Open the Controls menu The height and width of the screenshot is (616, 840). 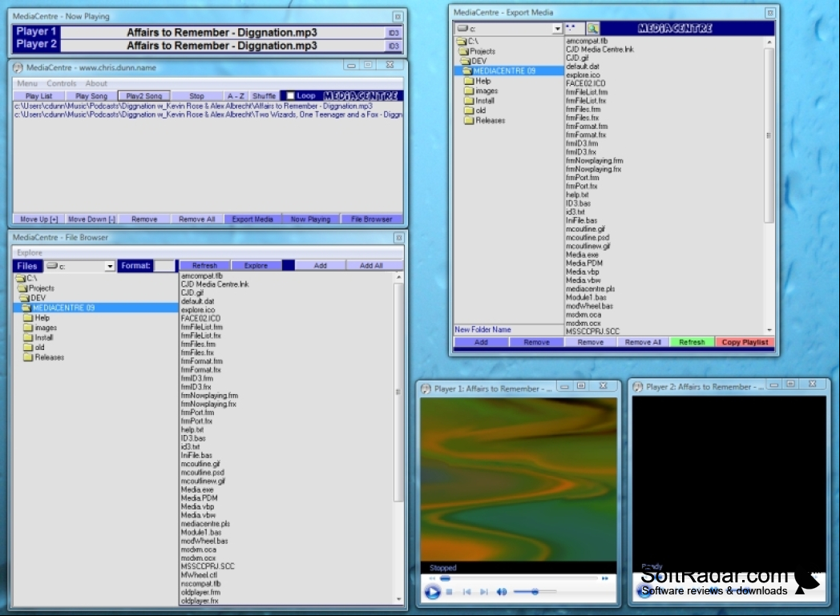62,83
